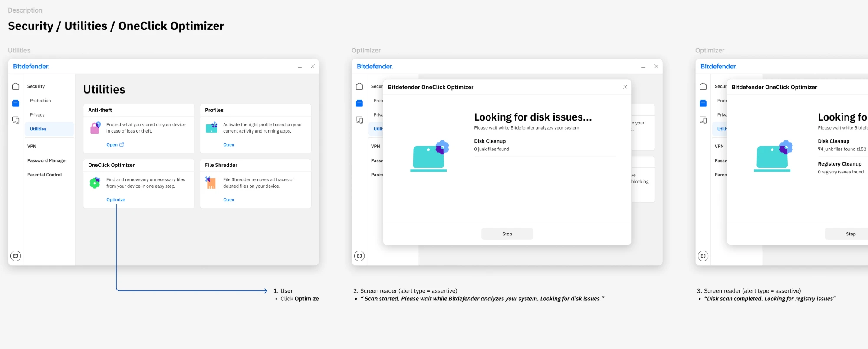Click the home icon in the rightmost Optimizer window sidebar
The image size is (868, 349).
click(703, 86)
